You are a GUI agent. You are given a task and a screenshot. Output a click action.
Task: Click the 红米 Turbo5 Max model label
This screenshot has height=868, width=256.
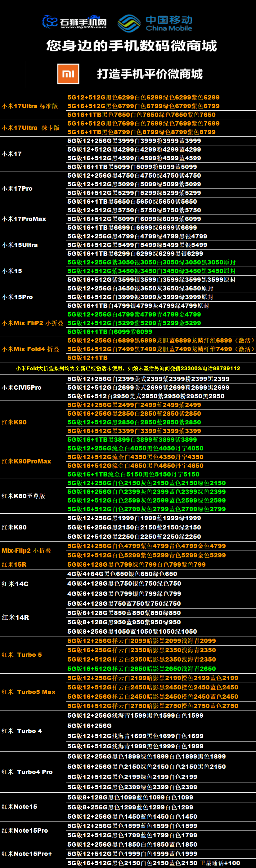pos(28,692)
